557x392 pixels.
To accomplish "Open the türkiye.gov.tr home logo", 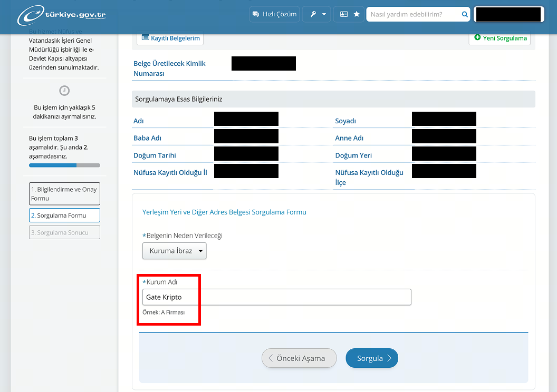I will coord(62,15).
